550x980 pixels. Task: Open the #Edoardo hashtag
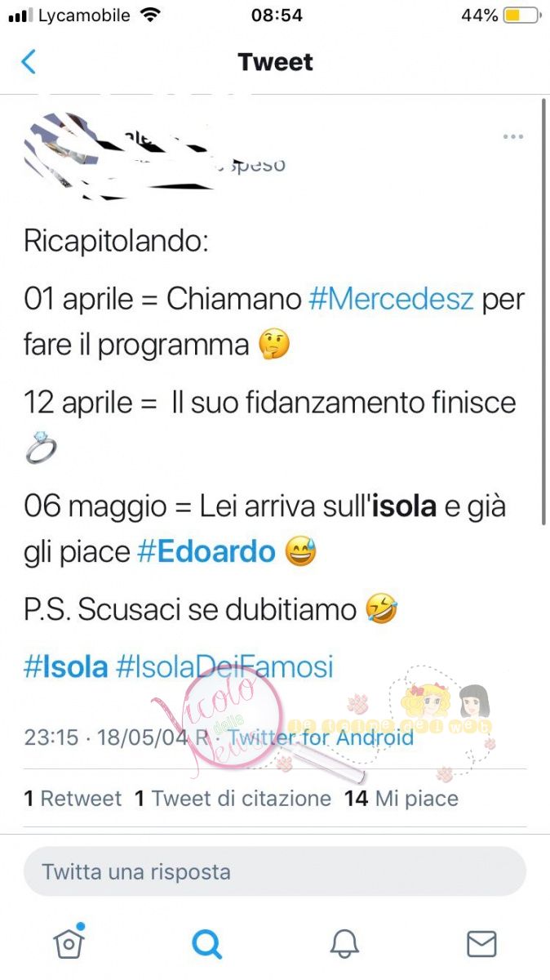[206, 553]
